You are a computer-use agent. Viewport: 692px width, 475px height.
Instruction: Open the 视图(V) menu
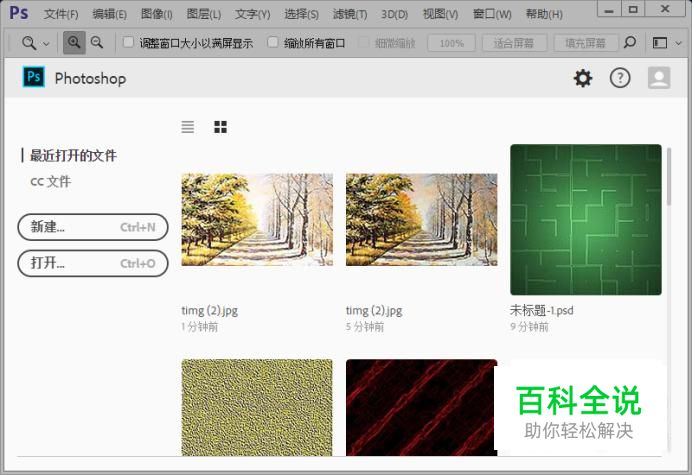(440, 15)
